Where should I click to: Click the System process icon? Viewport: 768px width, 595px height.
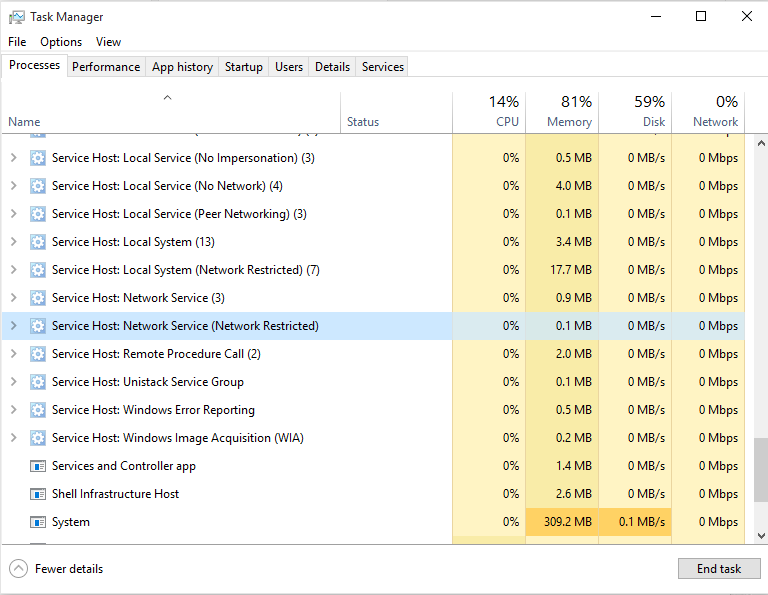coord(38,522)
